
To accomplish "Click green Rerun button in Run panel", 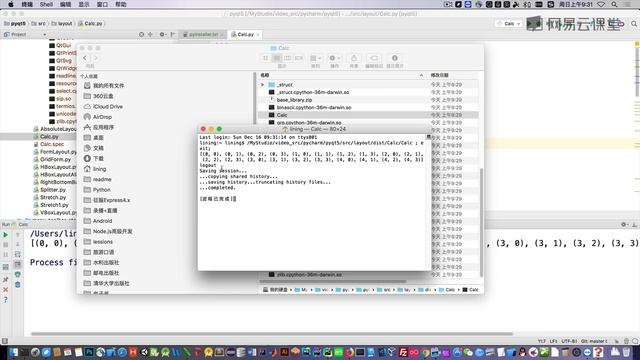I will click(6, 235).
